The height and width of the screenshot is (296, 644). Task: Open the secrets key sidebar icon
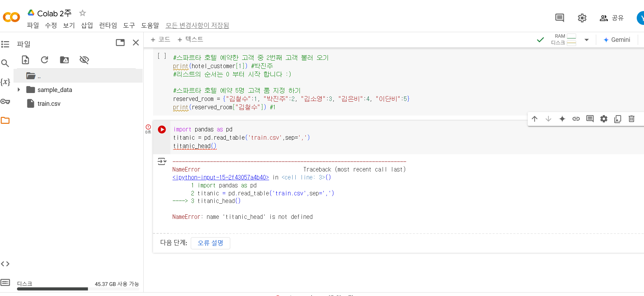(x=5, y=101)
